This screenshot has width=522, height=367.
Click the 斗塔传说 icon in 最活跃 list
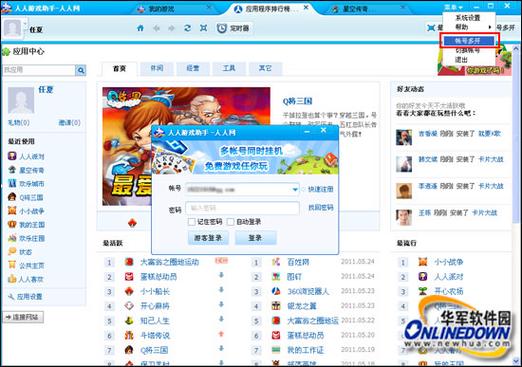129,335
